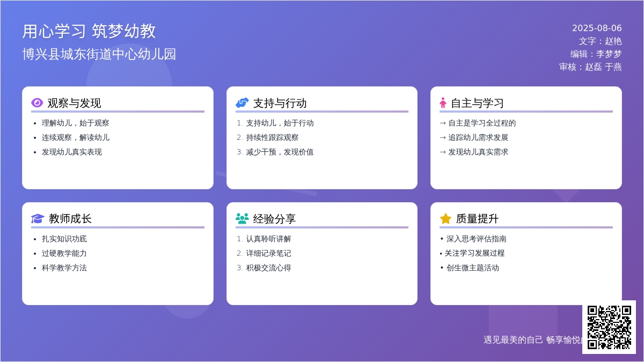Click the child icon beside 自主与学习
Screen dimensions: 644x362
443,103
